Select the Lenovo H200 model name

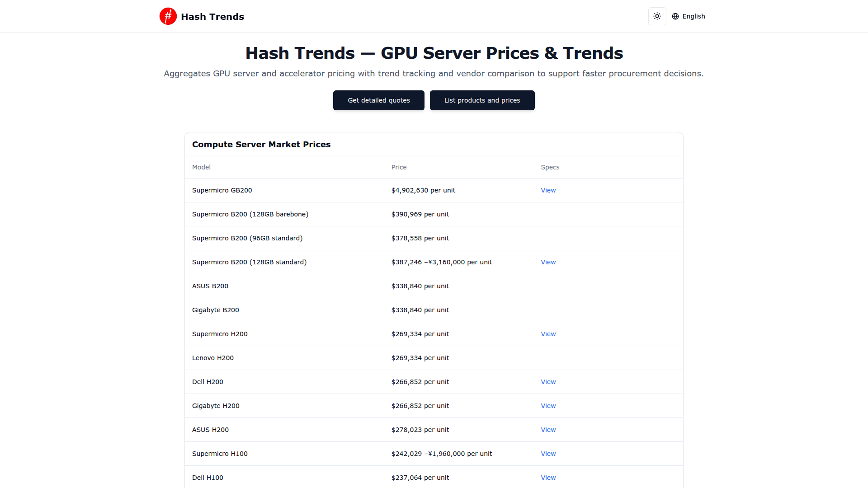click(x=213, y=358)
